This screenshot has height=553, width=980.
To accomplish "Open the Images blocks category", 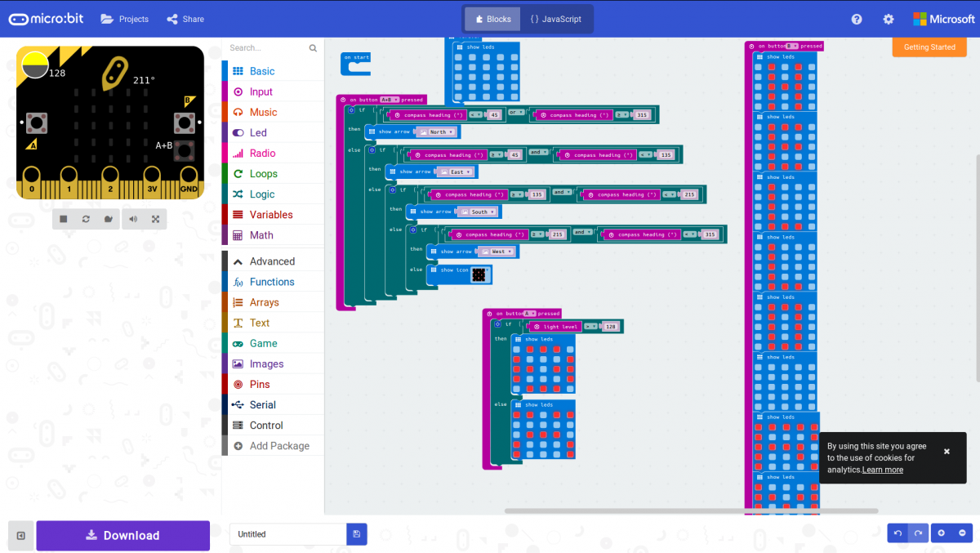I will tap(273, 363).
